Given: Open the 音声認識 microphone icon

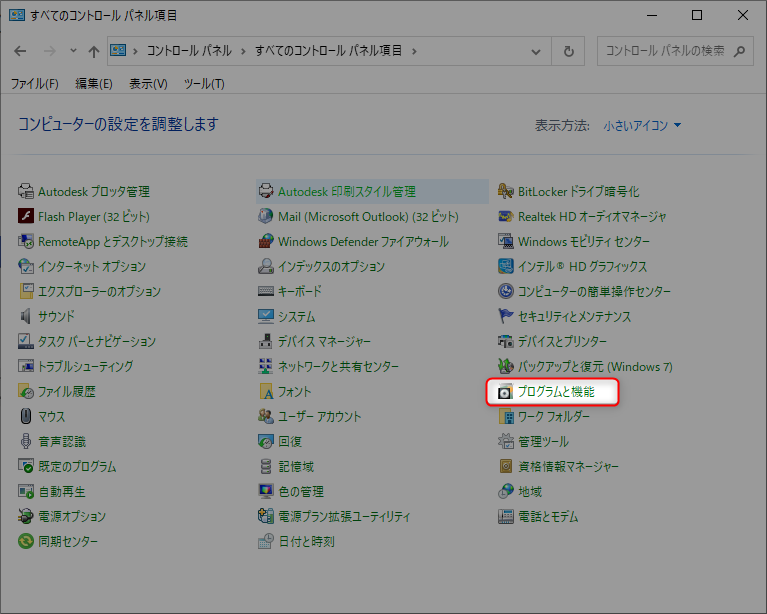Looking at the screenshot, I should click(25, 441).
